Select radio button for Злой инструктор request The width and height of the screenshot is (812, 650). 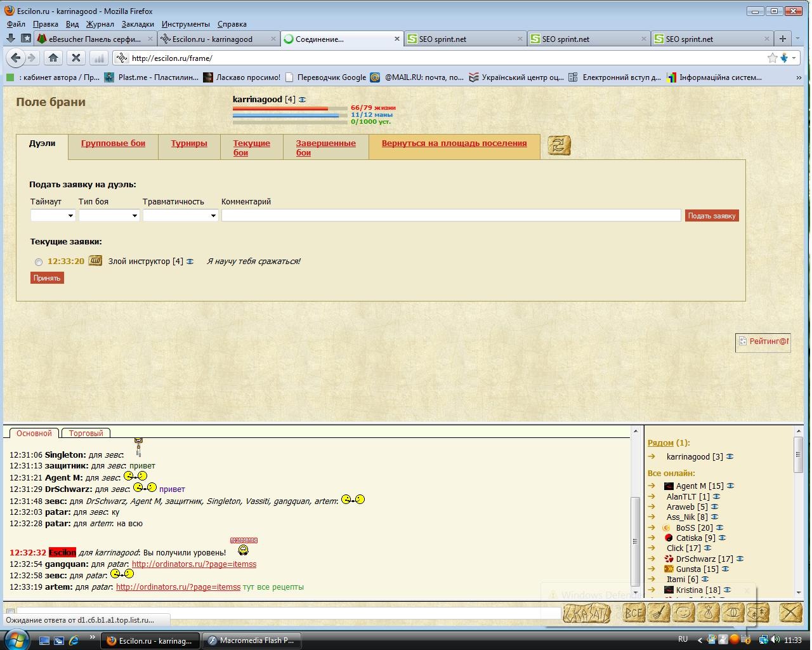(39, 262)
